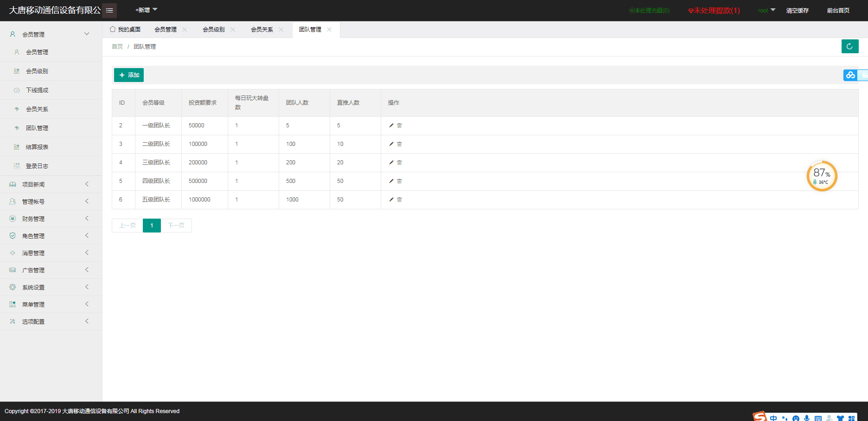Select page 1 in the pagination bar
The height and width of the screenshot is (421, 868).
[151, 226]
